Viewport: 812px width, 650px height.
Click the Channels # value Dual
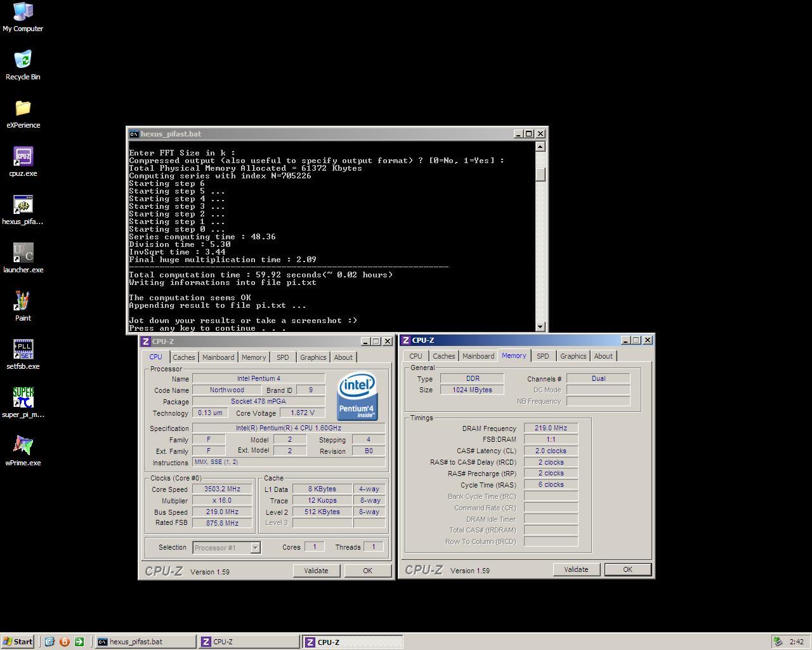(598, 379)
